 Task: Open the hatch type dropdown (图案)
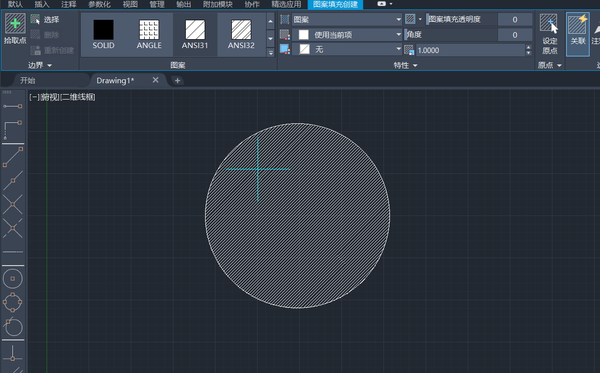pyautogui.click(x=347, y=19)
